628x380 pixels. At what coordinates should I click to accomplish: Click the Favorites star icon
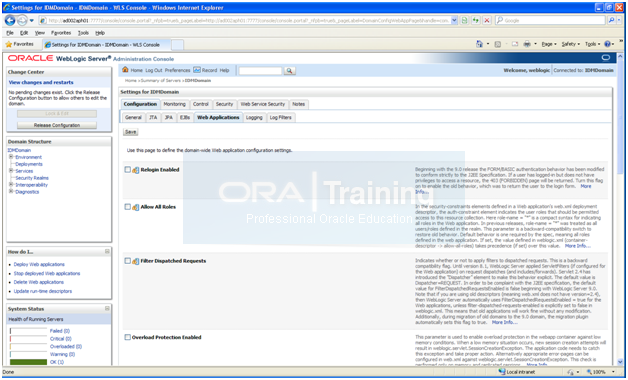[x=8, y=44]
